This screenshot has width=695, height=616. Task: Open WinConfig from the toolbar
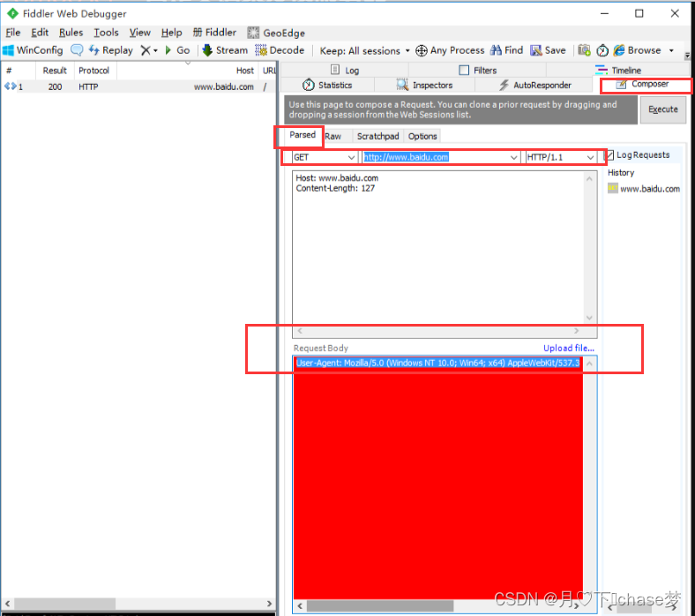pyautogui.click(x=33, y=50)
